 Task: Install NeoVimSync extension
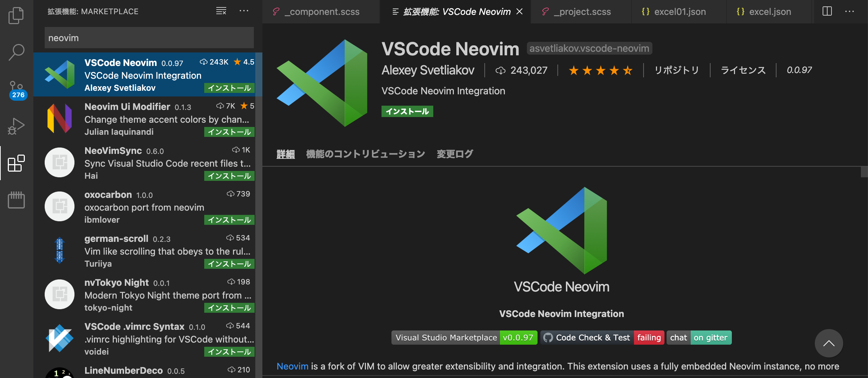[229, 176]
